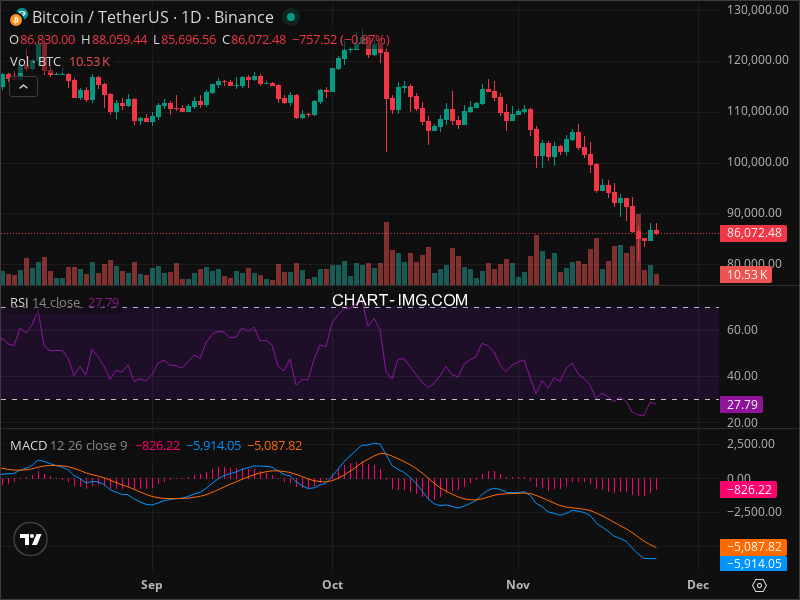800x600 pixels.
Task: Select the MACD 12 26 close 9 legend
Action: click(68, 445)
